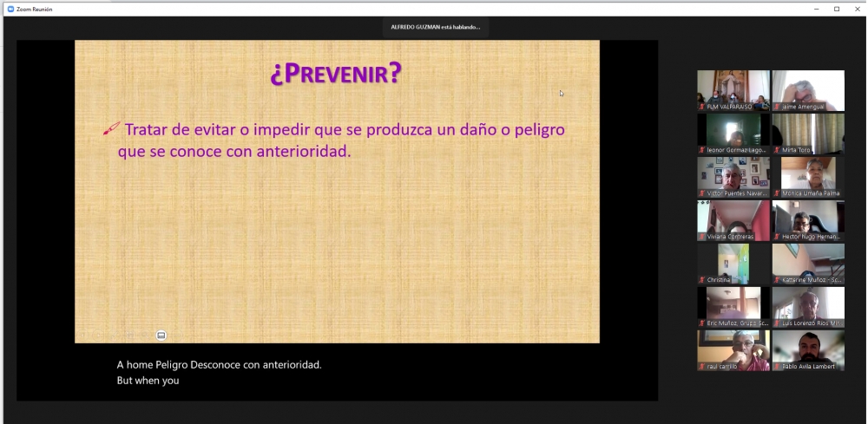
Task: Maximize the Zoom Reunión window
Action: coord(836,9)
